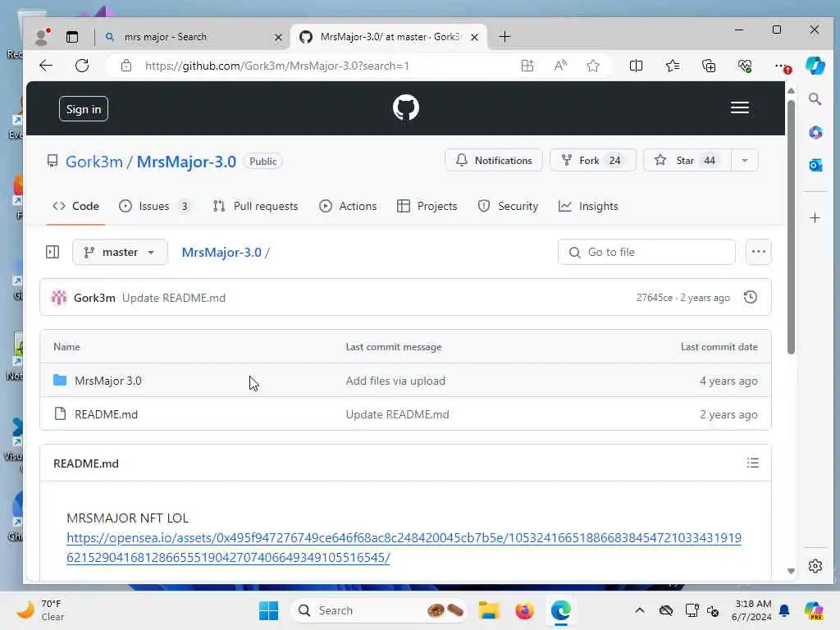Open sidebar settings gear

coord(815,566)
